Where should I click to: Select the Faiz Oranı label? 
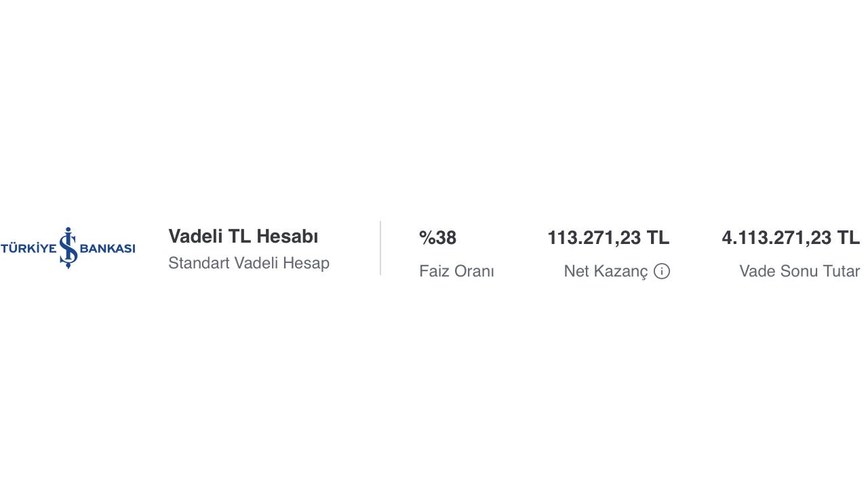(456, 271)
